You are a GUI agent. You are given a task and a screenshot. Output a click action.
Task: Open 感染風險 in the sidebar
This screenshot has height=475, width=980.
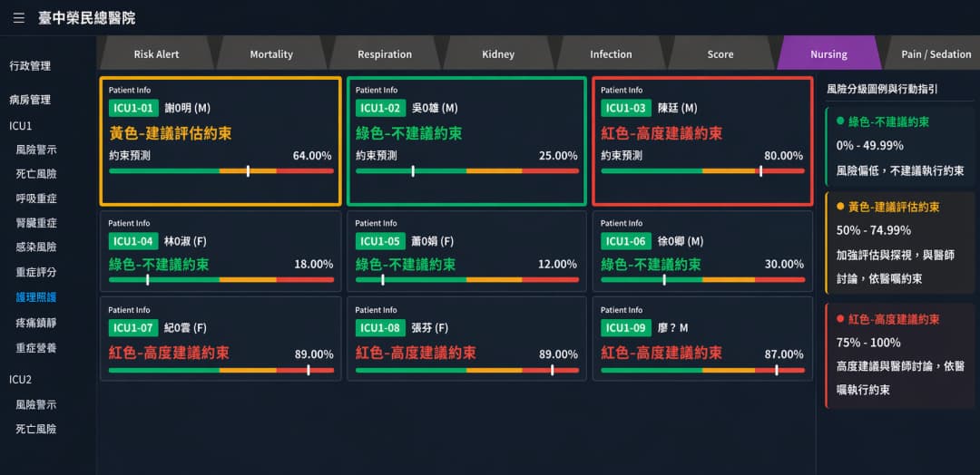[x=36, y=247]
